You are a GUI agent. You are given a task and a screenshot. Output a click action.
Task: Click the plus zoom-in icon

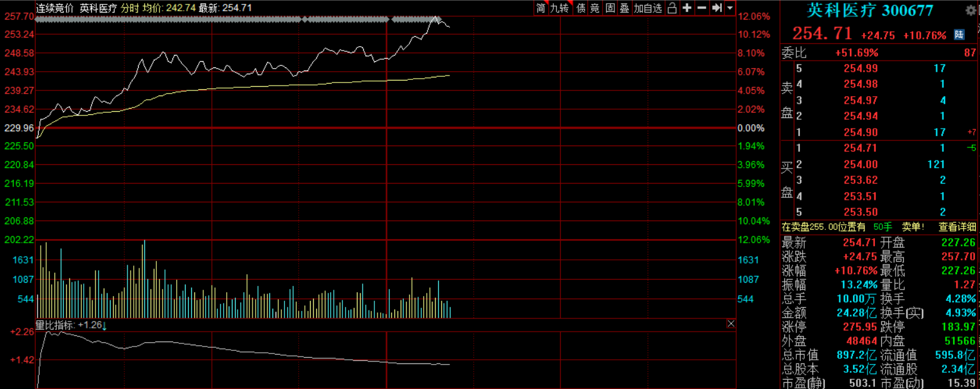687,7
